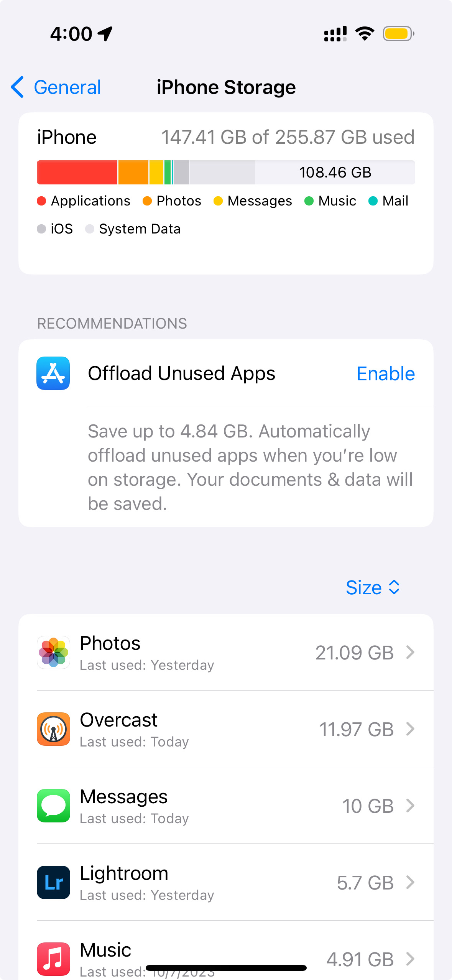Expand Overcast storage details chevron
The width and height of the screenshot is (452, 980).
tap(410, 729)
